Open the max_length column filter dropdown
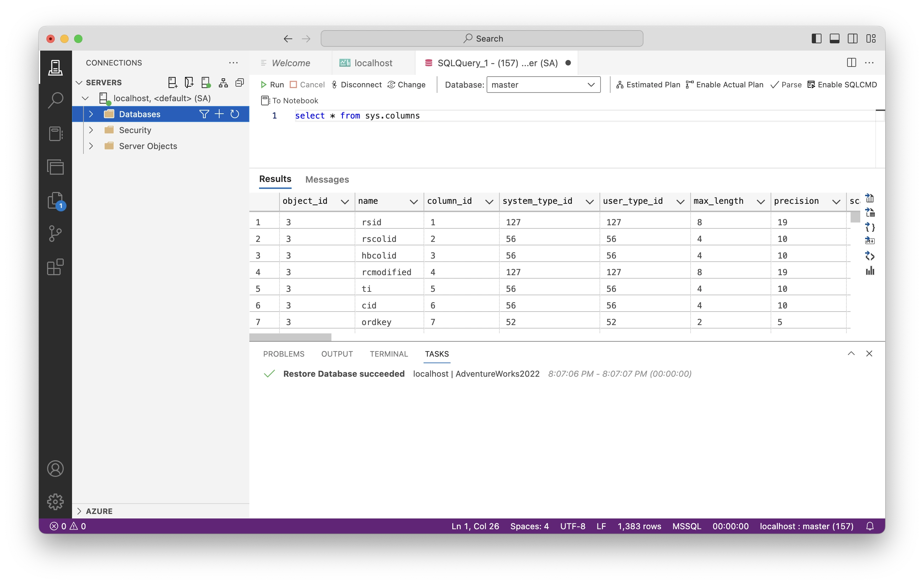Viewport: 924px width, 585px height. [x=761, y=201]
